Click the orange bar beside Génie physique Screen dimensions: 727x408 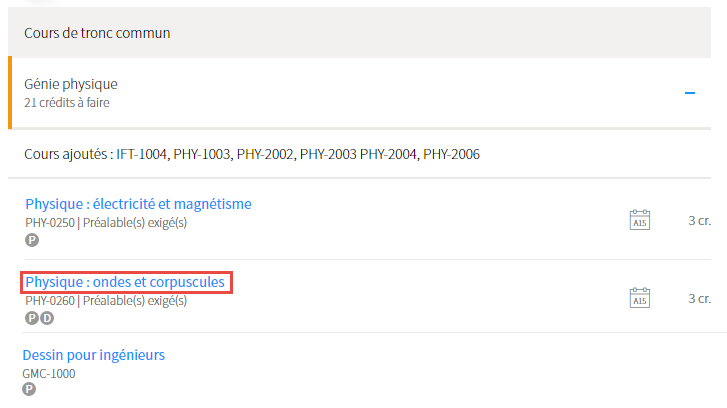(10, 92)
